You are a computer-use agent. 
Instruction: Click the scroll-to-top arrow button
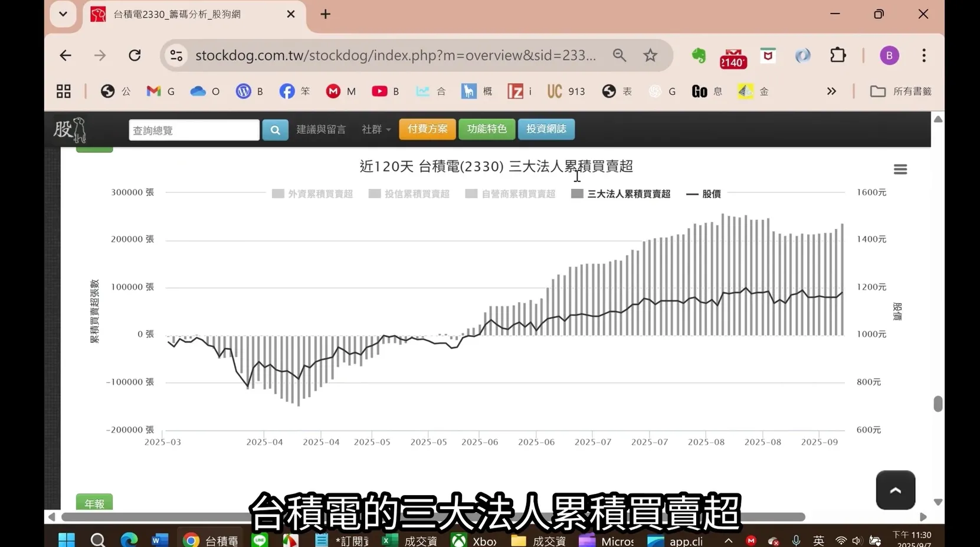[895, 490]
